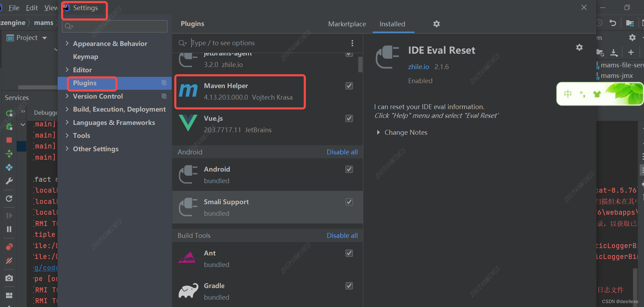Viewport: 644px width, 307px height.
Task: Click the Rerun icon in Services toolbar
Action: 9,113
